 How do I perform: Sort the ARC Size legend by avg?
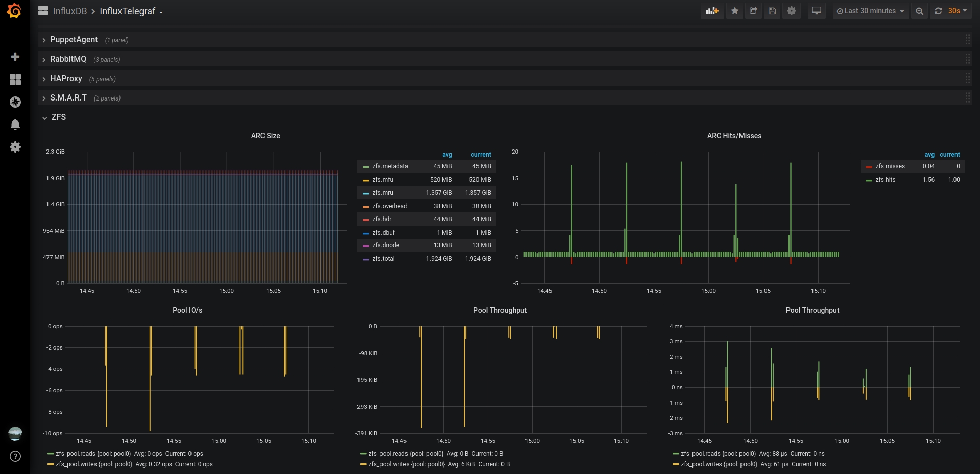coord(447,155)
